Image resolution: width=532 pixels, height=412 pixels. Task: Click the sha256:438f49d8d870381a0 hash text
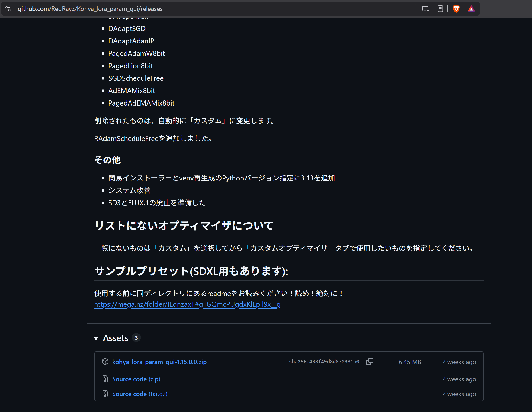pyautogui.click(x=325, y=362)
